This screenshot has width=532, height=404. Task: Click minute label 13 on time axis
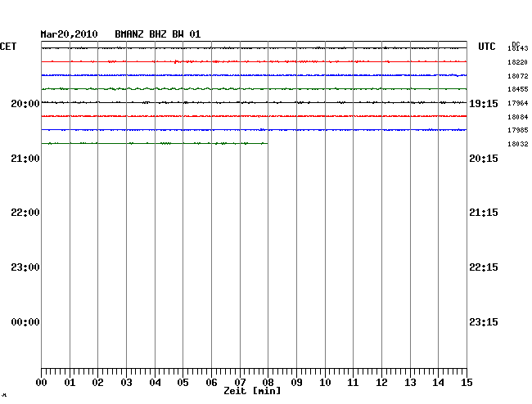pyautogui.click(x=410, y=383)
